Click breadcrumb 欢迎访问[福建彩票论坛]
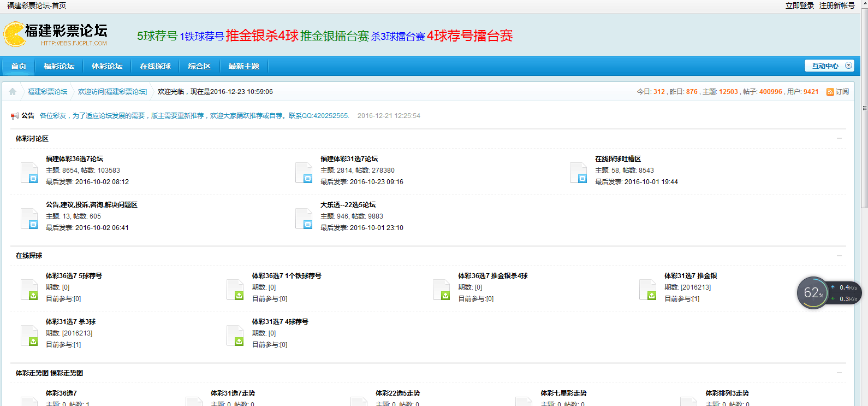The width and height of the screenshot is (868, 406). (112, 92)
